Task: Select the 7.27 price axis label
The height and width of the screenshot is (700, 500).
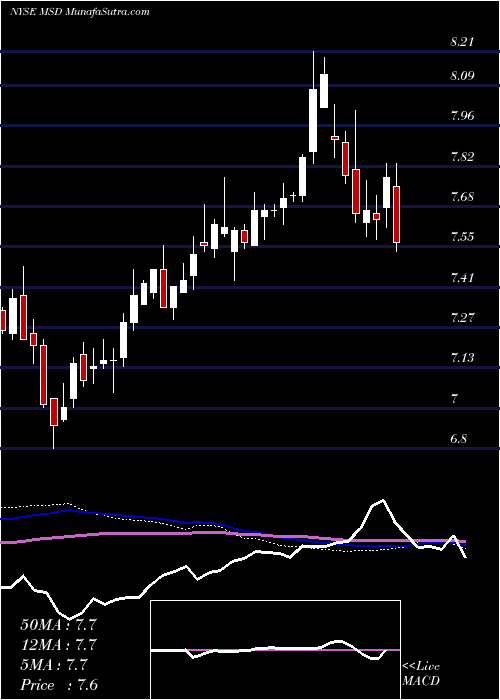Action: (x=462, y=318)
